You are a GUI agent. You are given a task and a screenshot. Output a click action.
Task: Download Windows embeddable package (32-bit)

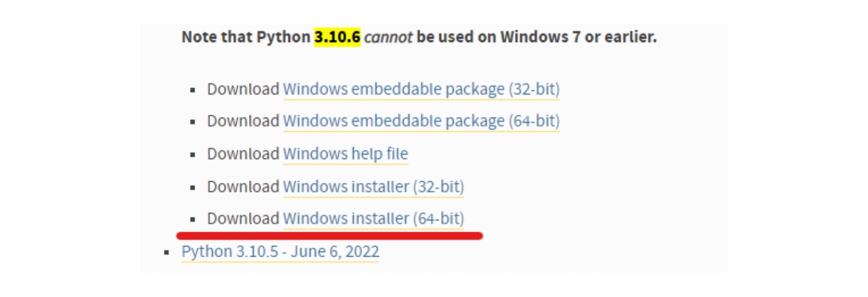click(x=421, y=90)
